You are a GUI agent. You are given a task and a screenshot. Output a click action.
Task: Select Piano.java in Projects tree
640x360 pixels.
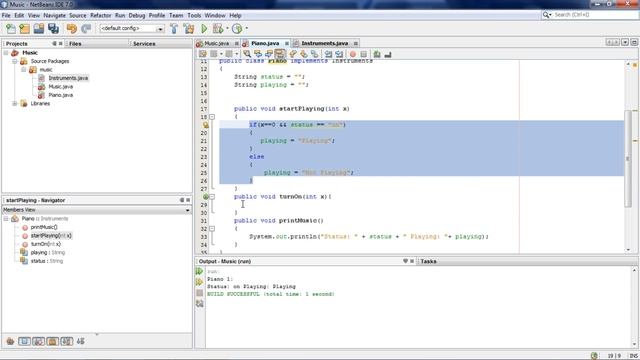[60, 95]
